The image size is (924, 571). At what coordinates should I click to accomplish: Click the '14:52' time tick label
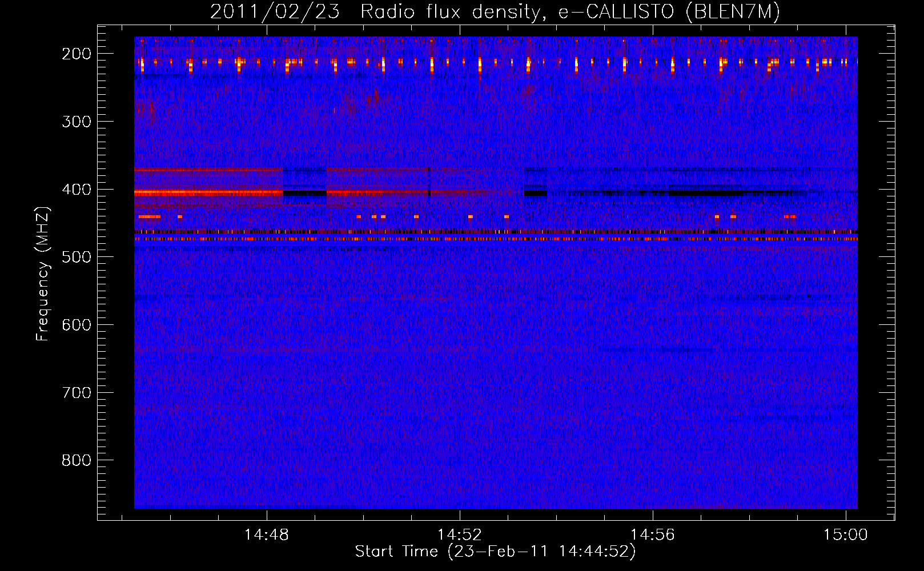pos(460,535)
